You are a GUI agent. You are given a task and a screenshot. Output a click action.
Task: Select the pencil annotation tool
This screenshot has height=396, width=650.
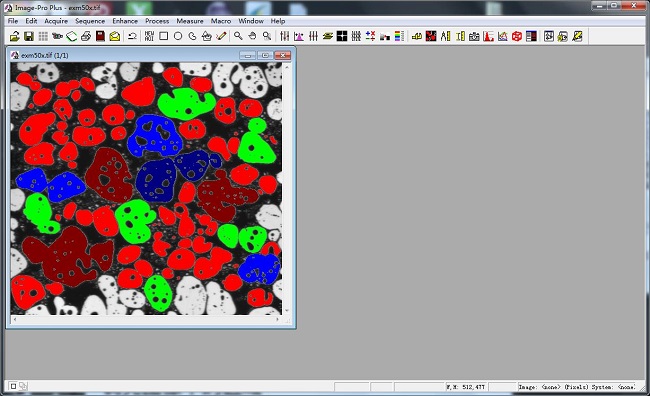coord(221,36)
